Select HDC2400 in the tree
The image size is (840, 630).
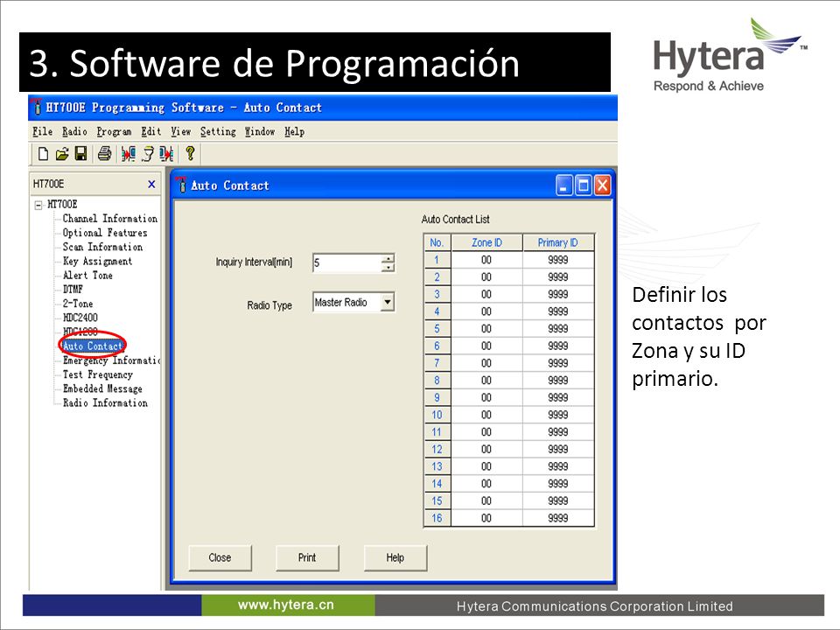click(x=80, y=318)
